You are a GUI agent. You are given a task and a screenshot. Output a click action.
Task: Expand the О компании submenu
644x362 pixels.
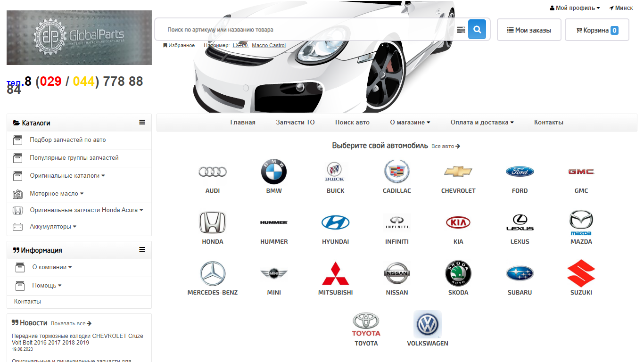[52, 267]
